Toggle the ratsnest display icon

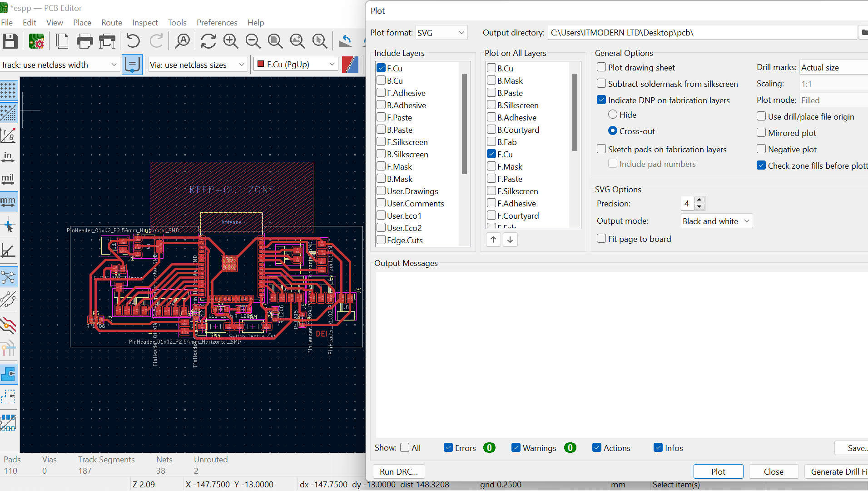pos(9,277)
